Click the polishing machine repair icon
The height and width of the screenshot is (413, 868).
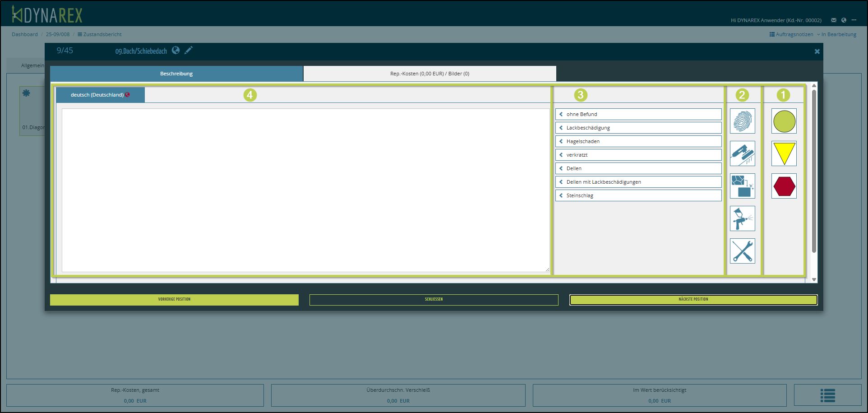742,153
